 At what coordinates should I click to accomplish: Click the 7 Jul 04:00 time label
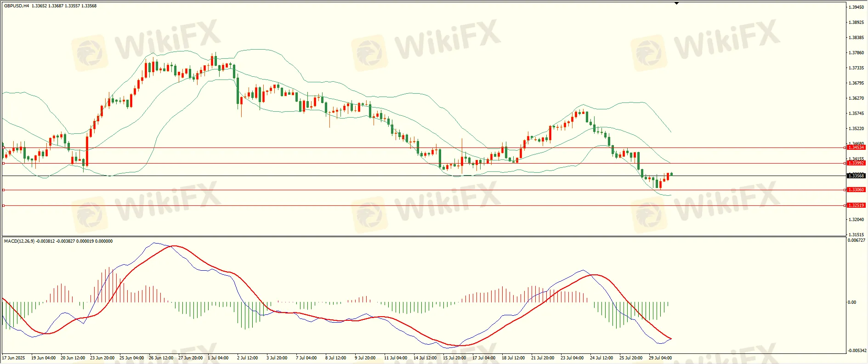point(306,358)
